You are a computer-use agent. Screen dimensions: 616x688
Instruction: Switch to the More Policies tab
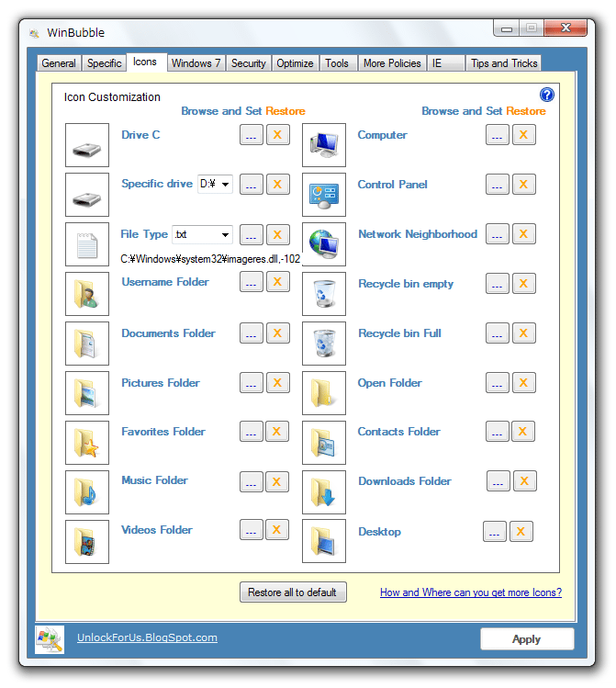click(x=392, y=63)
